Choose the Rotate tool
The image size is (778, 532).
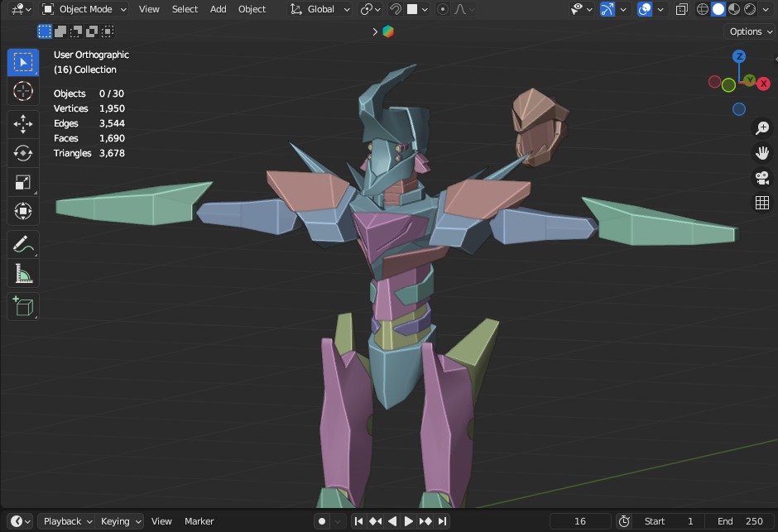pyautogui.click(x=23, y=153)
